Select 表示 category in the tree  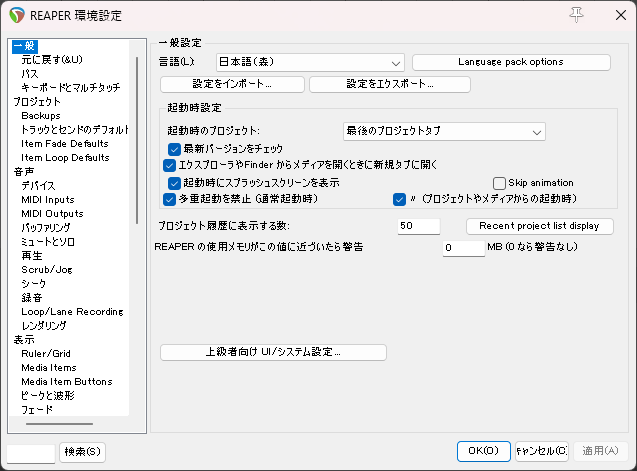coord(24,340)
